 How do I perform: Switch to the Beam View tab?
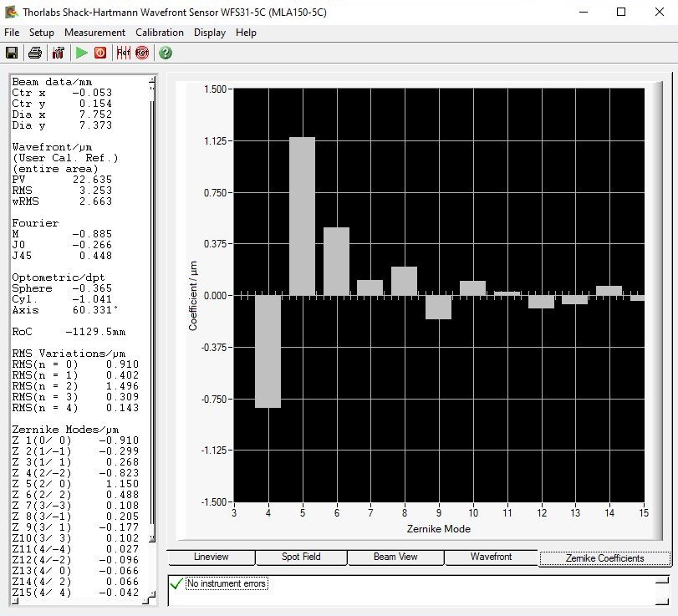(395, 557)
